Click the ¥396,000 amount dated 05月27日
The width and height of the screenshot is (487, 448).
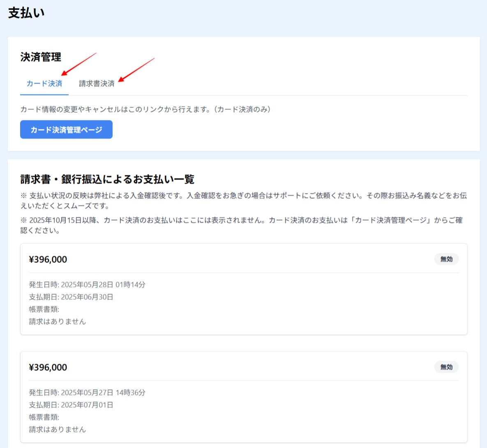[48, 368]
